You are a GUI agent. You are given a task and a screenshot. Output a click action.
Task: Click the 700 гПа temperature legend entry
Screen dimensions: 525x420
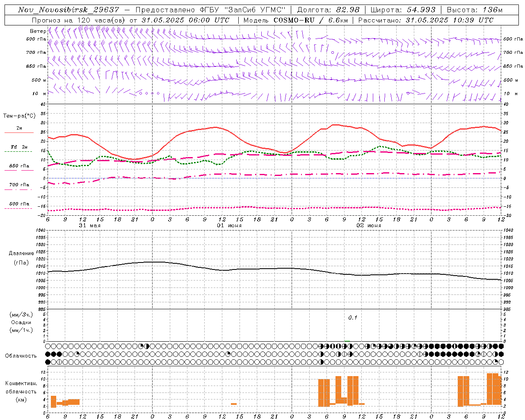tap(19, 185)
